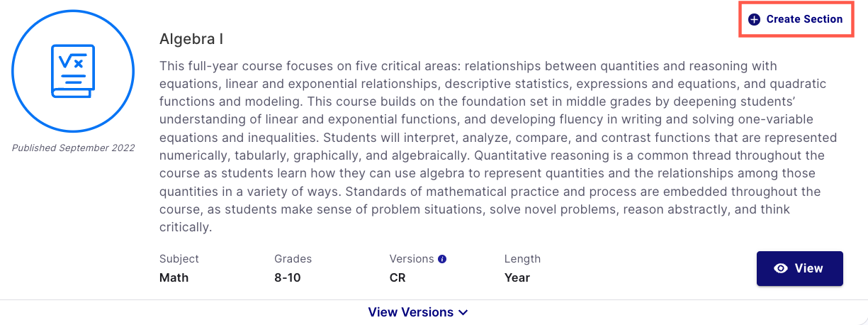This screenshot has height=325, width=868.
Task: Click the Subject field label
Action: point(179,259)
